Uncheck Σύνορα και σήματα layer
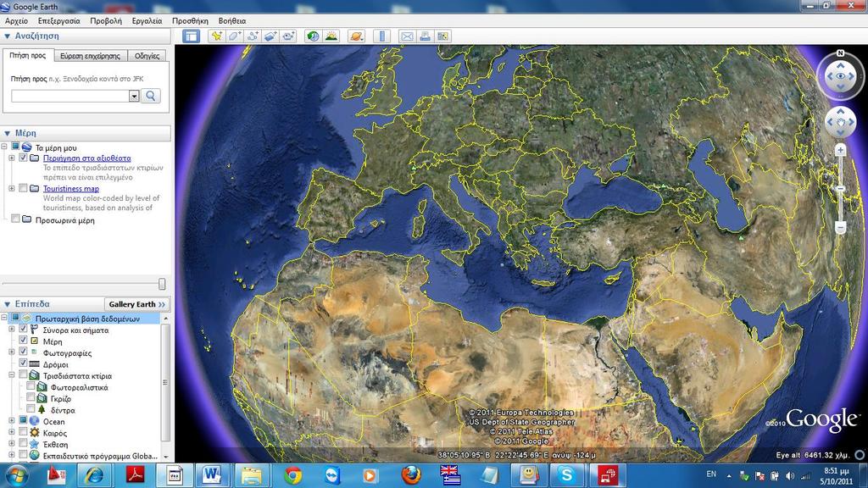The image size is (868, 488). (x=23, y=329)
